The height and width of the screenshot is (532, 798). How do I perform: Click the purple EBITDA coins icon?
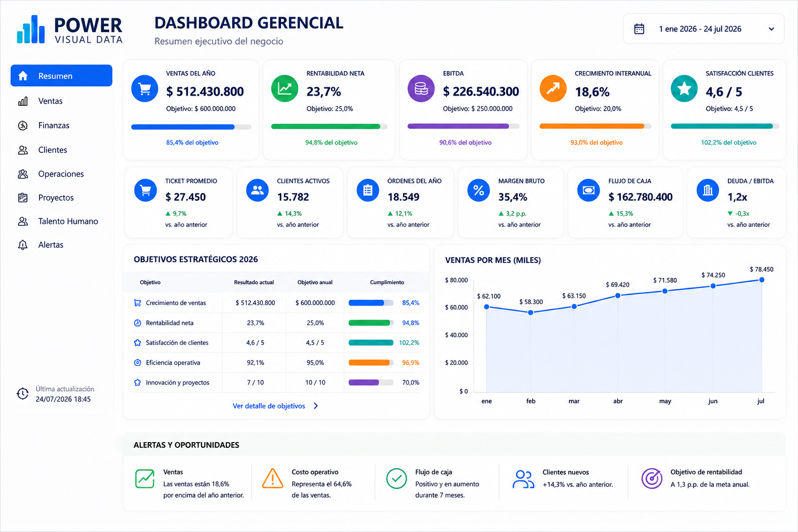pyautogui.click(x=421, y=89)
